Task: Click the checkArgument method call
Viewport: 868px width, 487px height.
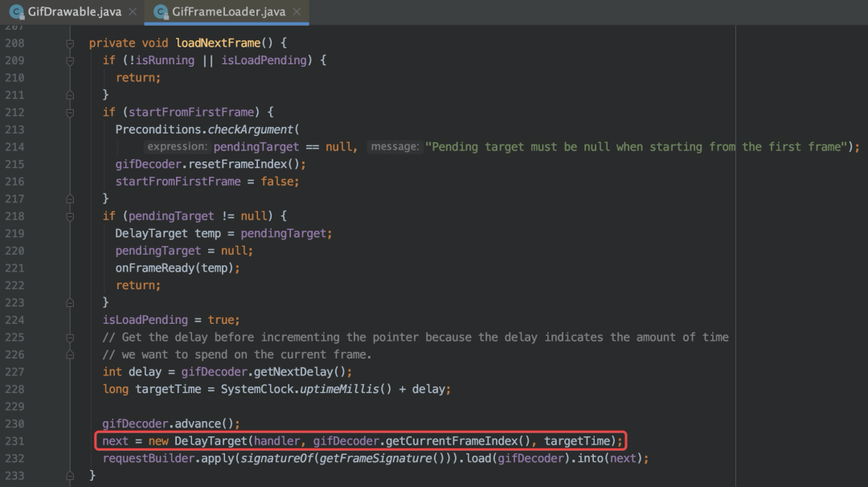Action: 250,129
